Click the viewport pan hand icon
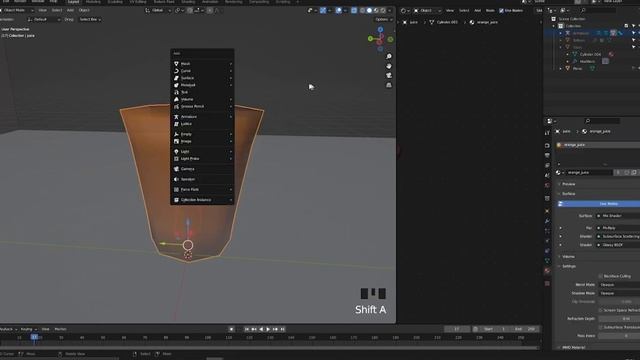Screen dimensions: 640x360 (x=389, y=66)
